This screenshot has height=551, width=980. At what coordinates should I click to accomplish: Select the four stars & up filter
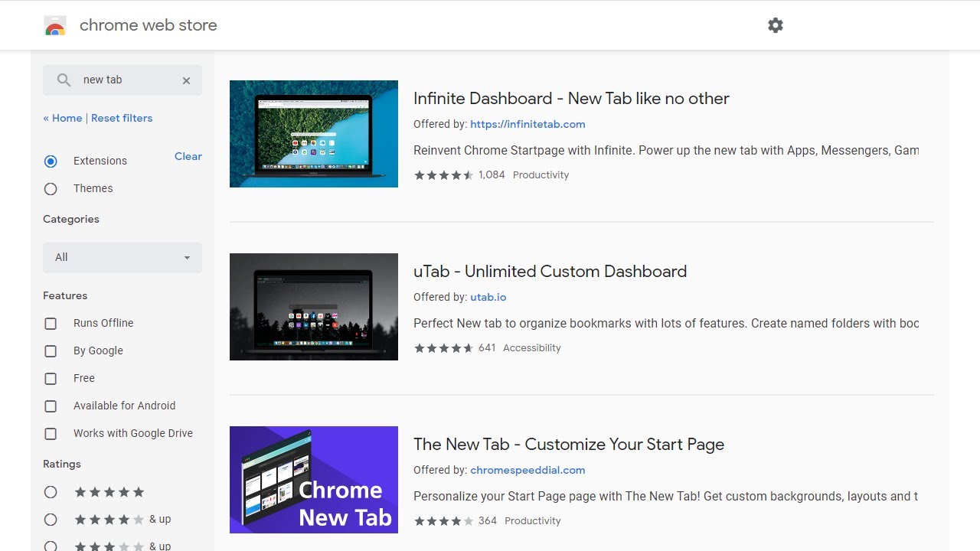51,520
